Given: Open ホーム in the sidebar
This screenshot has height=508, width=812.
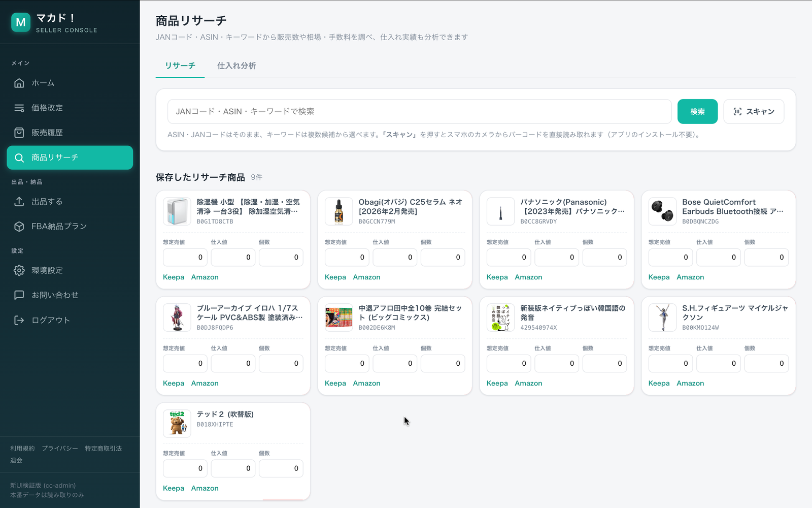Looking at the screenshot, I should coord(70,83).
